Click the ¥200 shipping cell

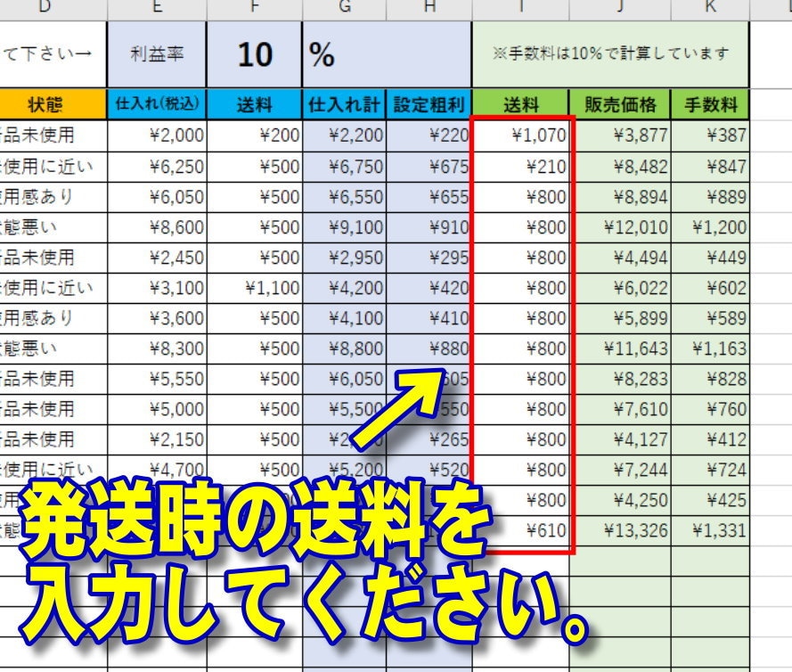click(255, 135)
